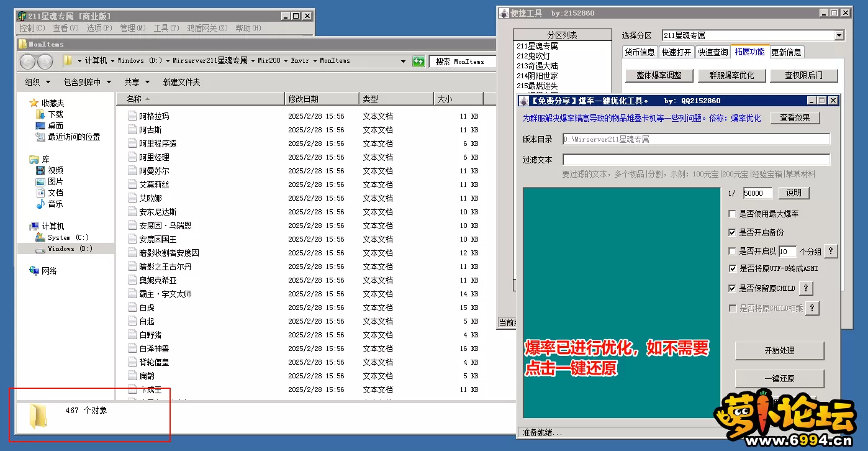Open the 视频 library
The width and height of the screenshot is (868, 451).
(50, 170)
